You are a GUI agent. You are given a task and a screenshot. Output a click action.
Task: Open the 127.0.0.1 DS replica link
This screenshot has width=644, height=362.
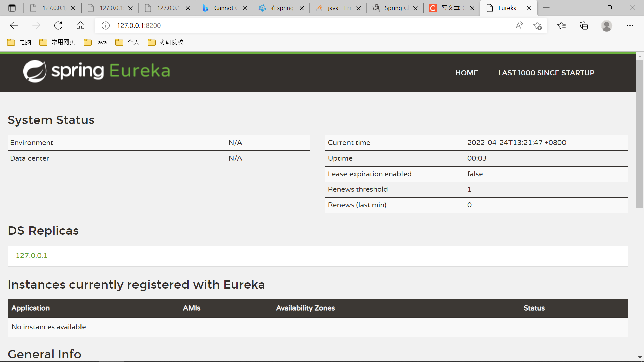point(32,256)
